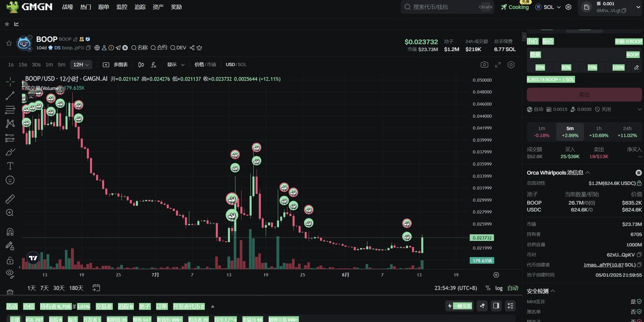Select the 1h stats period
The image size is (644, 322).
599,131
